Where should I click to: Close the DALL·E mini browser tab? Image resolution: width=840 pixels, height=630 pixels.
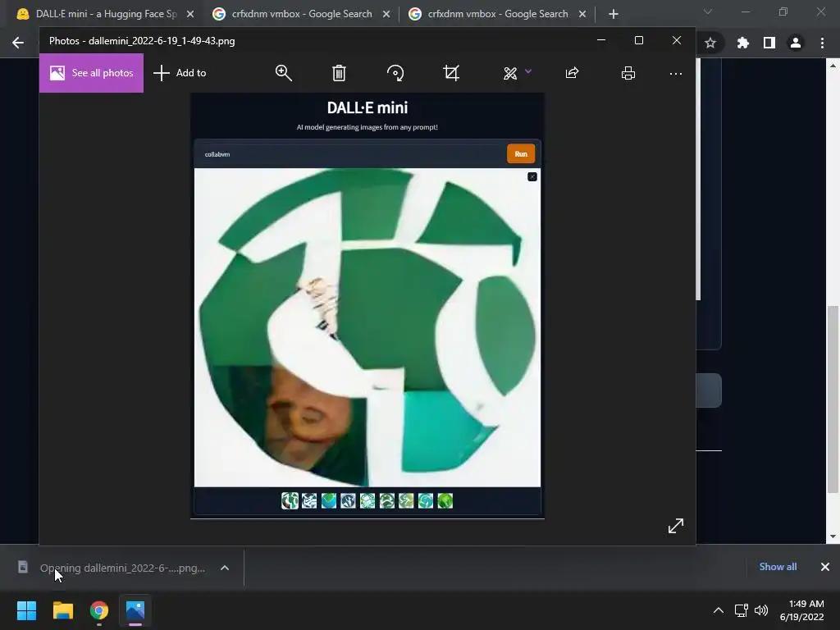190,15
